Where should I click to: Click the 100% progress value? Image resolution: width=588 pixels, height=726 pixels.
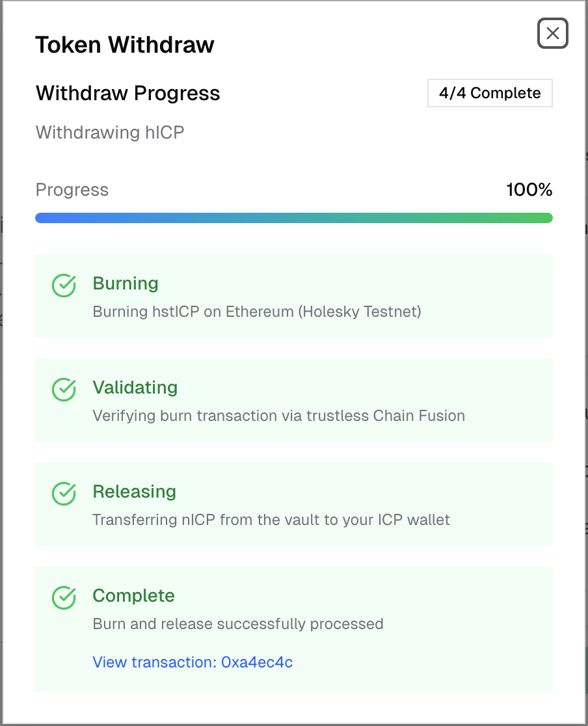(x=529, y=190)
